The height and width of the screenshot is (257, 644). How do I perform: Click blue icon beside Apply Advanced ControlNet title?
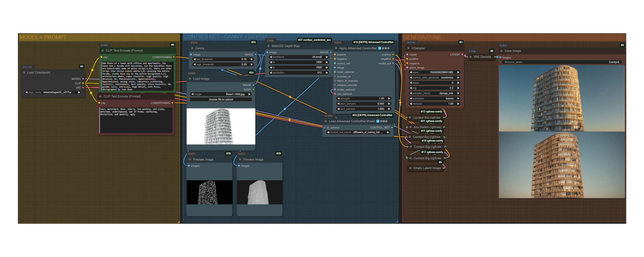379,48
